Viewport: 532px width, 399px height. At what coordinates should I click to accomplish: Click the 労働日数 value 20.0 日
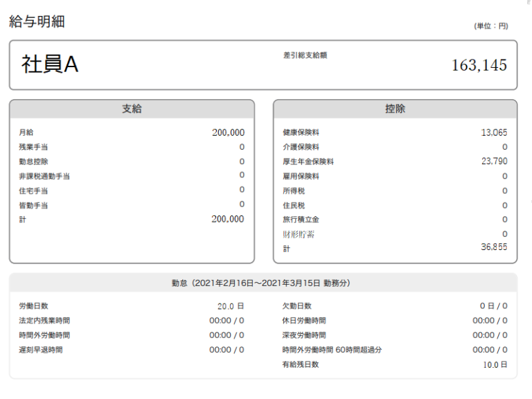click(x=231, y=306)
